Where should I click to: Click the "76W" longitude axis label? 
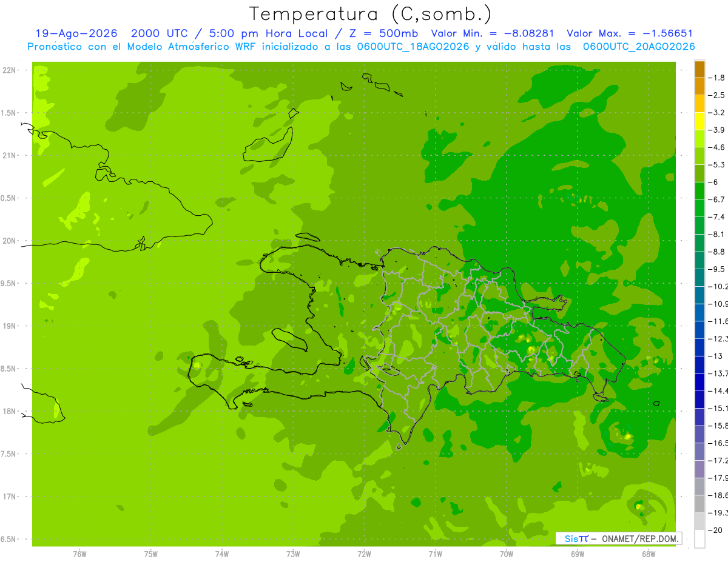coord(79,554)
